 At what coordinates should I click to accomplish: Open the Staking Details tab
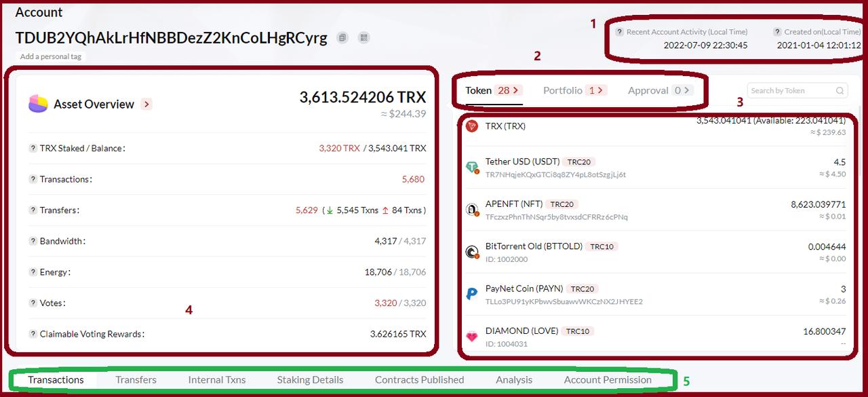pyautogui.click(x=310, y=379)
